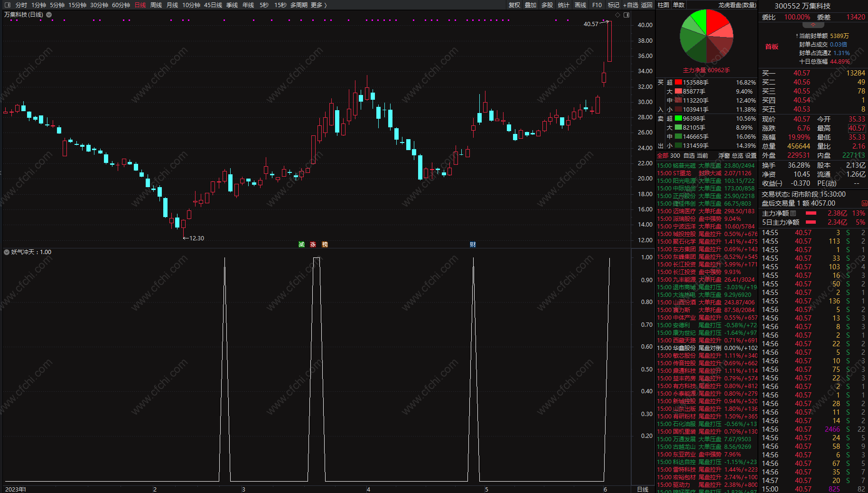
Task: Select the 铭普光磁 alert row
Action: 707,165
